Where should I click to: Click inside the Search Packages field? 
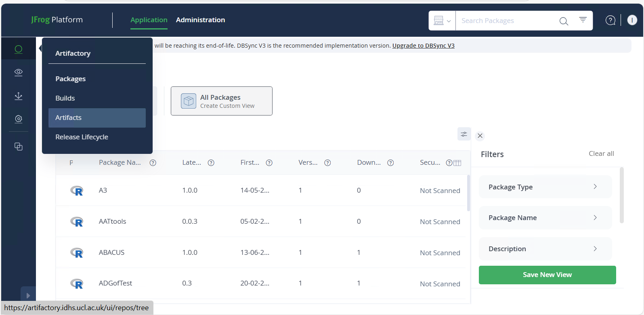[x=507, y=21]
